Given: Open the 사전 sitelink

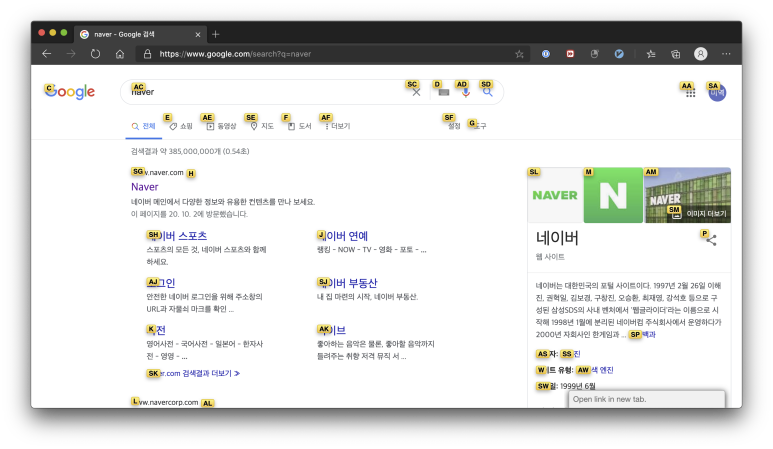Looking at the screenshot, I should tap(156, 330).
